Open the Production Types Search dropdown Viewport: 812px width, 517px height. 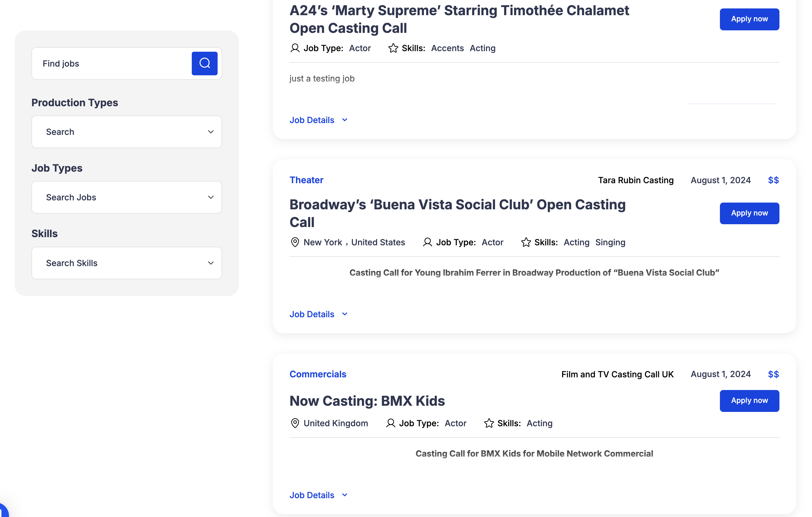[x=126, y=132]
